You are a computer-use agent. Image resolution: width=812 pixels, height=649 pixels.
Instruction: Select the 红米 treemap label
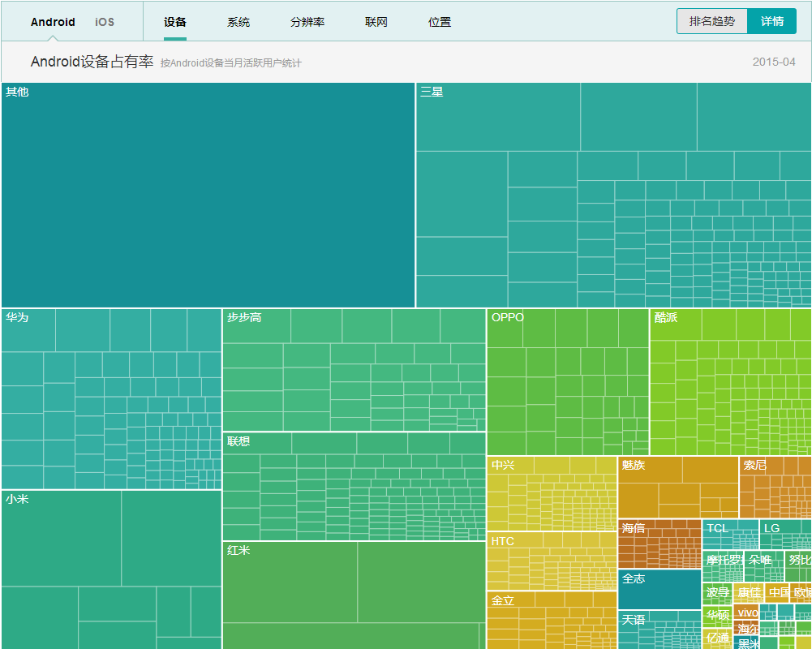click(238, 550)
